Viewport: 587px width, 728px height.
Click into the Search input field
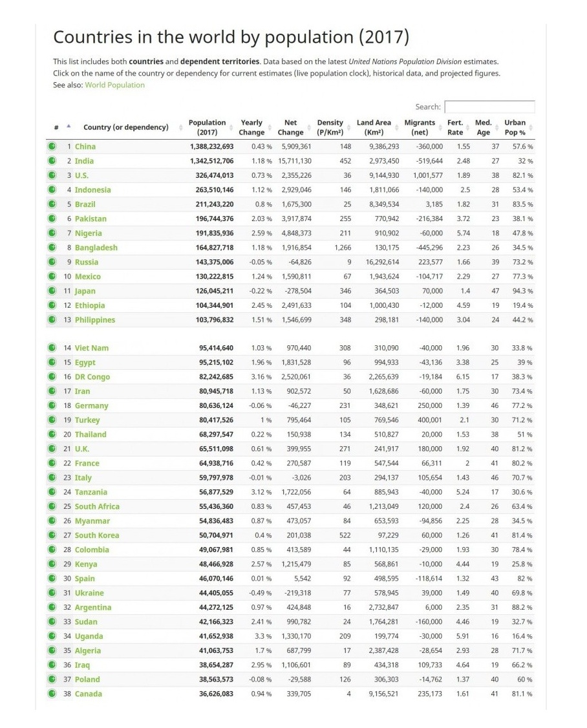point(489,107)
